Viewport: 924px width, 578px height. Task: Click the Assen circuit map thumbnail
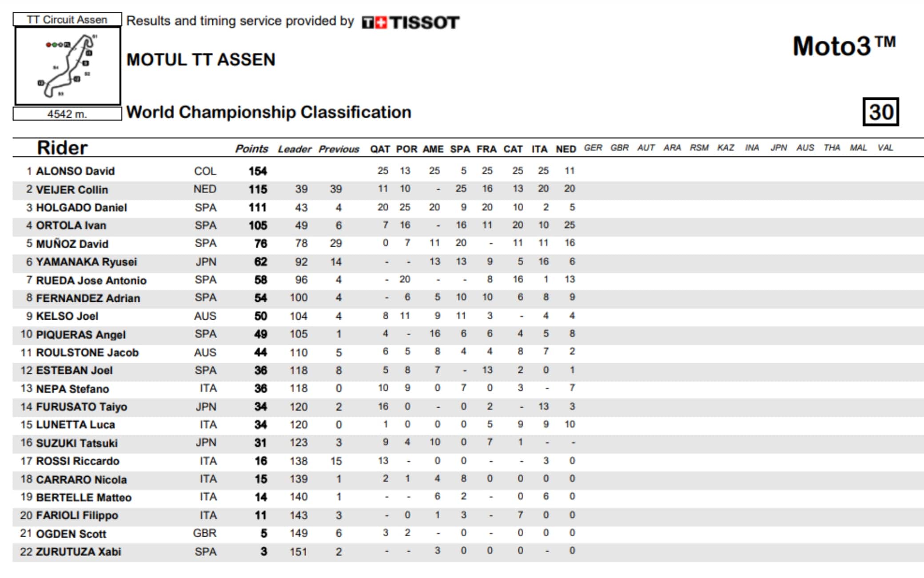pyautogui.click(x=68, y=66)
